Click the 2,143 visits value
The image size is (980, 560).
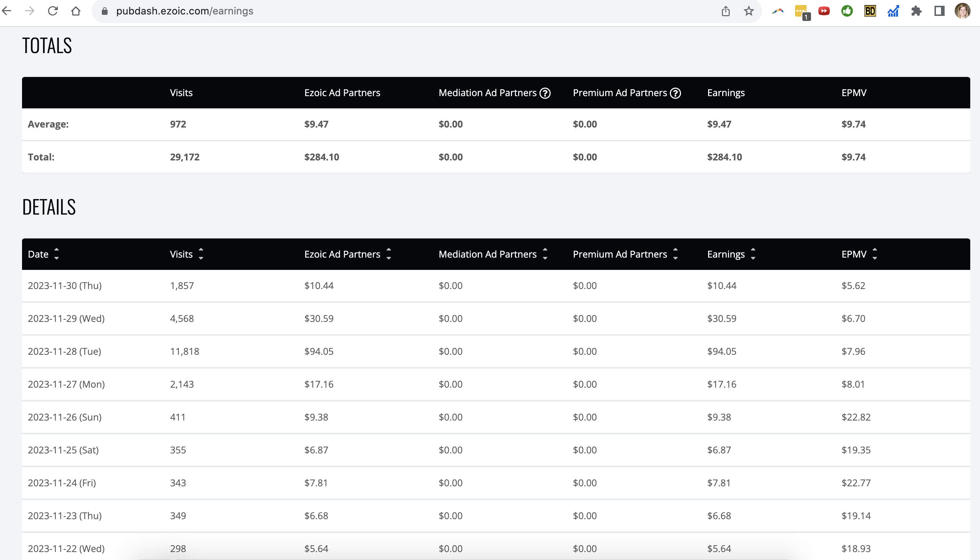tap(182, 384)
